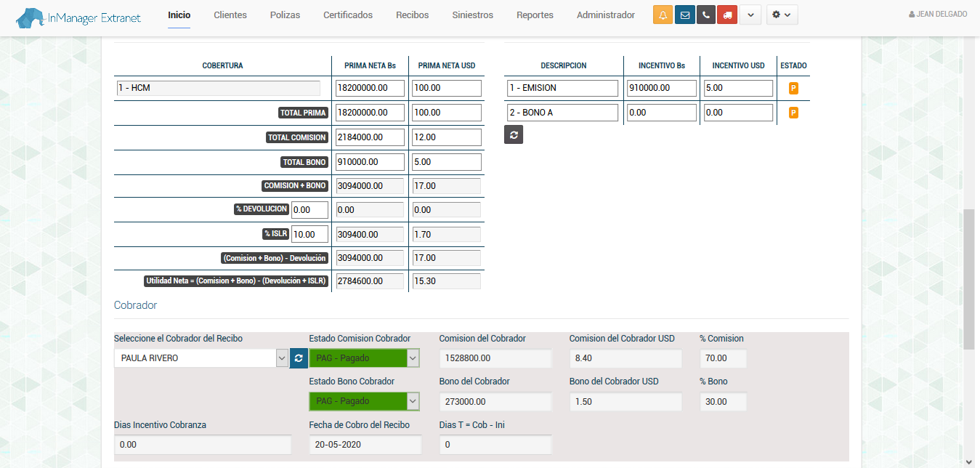980x468 pixels.
Task: Open the Reportes menu
Action: coord(535,15)
